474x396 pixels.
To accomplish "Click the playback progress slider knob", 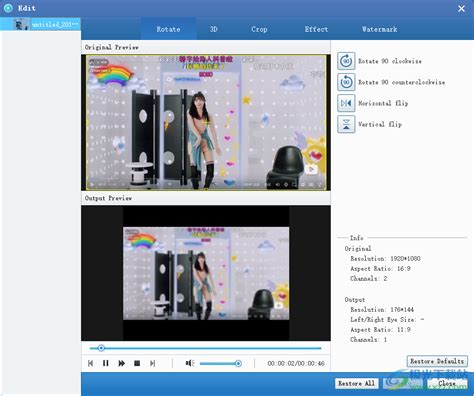I will pos(101,348).
